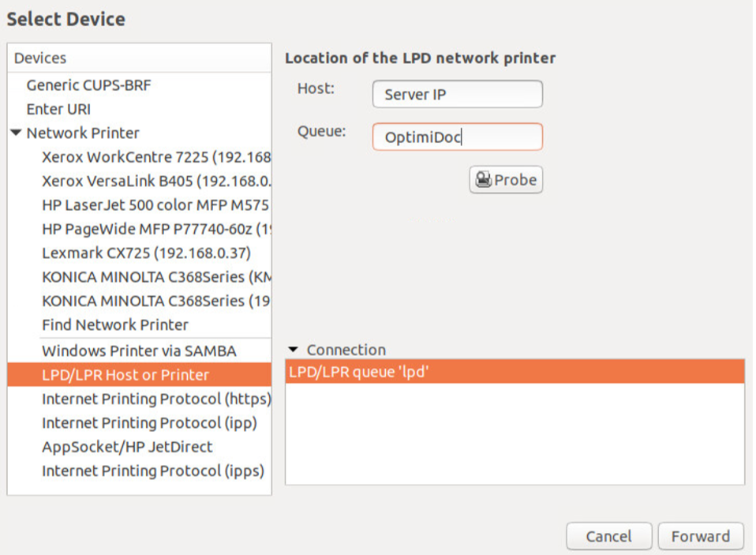756x555 pixels.
Task: Select LPD/LPR queue 'lpd' connection
Action: [514, 372]
